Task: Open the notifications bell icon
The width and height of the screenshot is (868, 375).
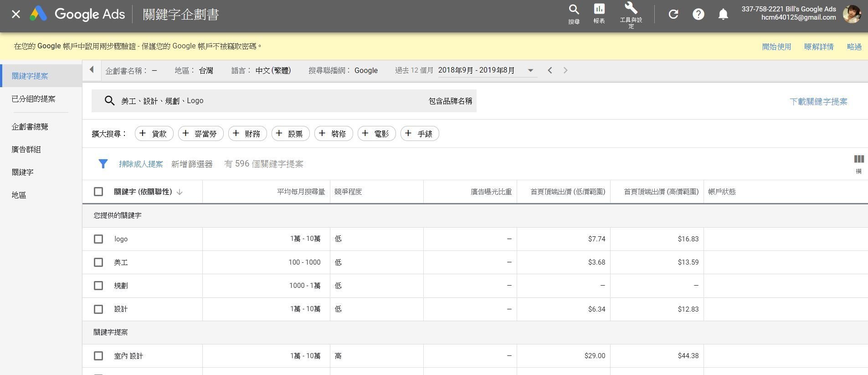Action: [x=723, y=15]
